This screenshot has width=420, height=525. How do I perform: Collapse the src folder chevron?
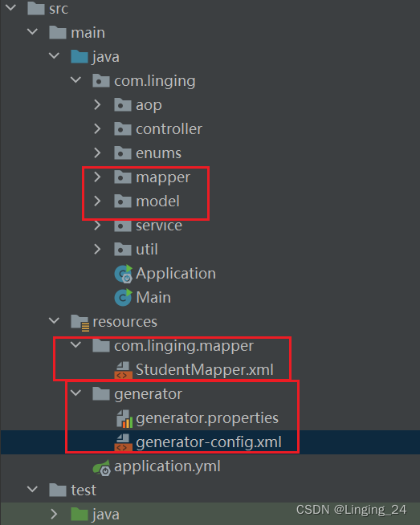[11, 7]
